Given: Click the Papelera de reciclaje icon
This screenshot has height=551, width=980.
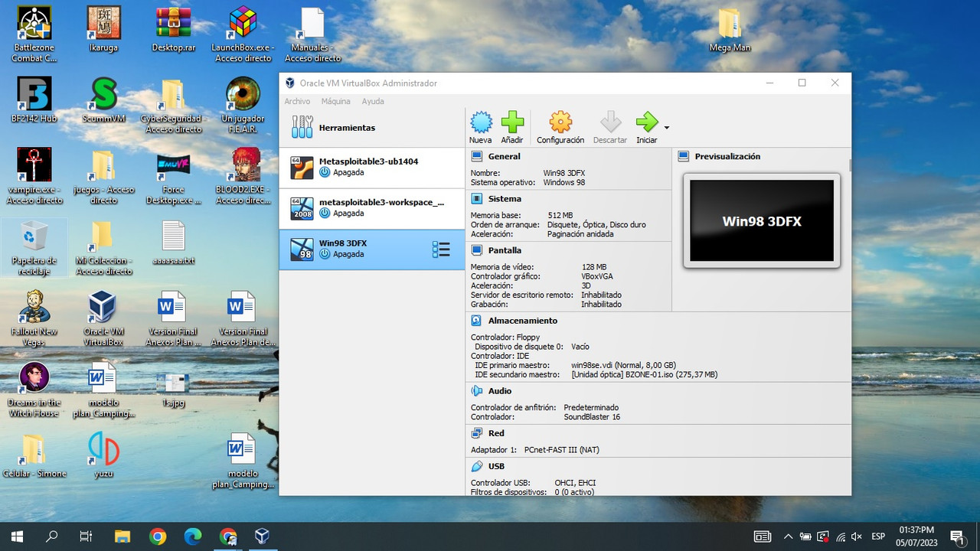Looking at the screenshot, I should (x=34, y=248).
